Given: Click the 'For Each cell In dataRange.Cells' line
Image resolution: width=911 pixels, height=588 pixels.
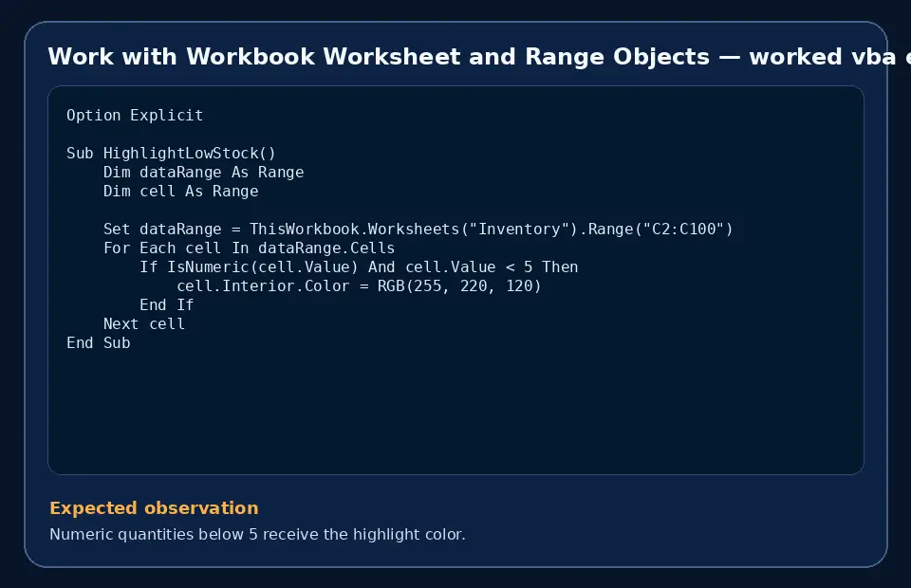Looking at the screenshot, I should (250, 248).
